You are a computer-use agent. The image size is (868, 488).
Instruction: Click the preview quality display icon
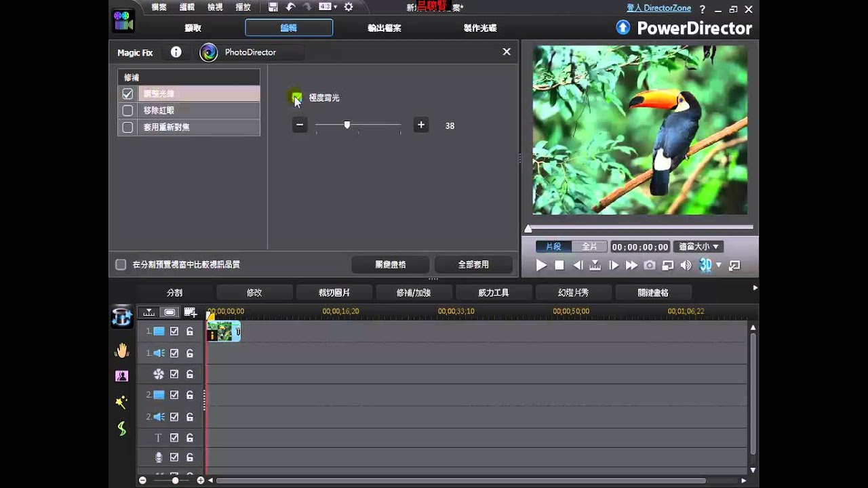[x=668, y=265]
